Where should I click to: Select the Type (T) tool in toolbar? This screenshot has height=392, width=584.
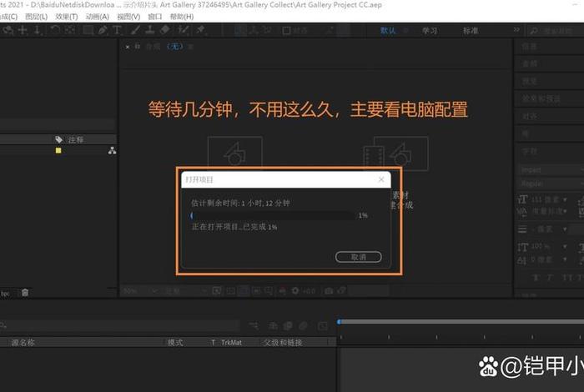(117, 30)
